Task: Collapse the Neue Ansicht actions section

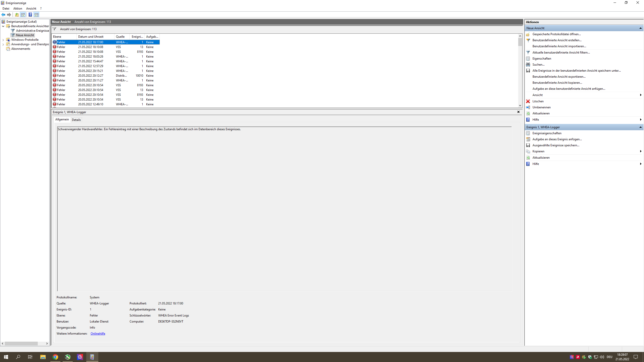Action: tap(640, 28)
